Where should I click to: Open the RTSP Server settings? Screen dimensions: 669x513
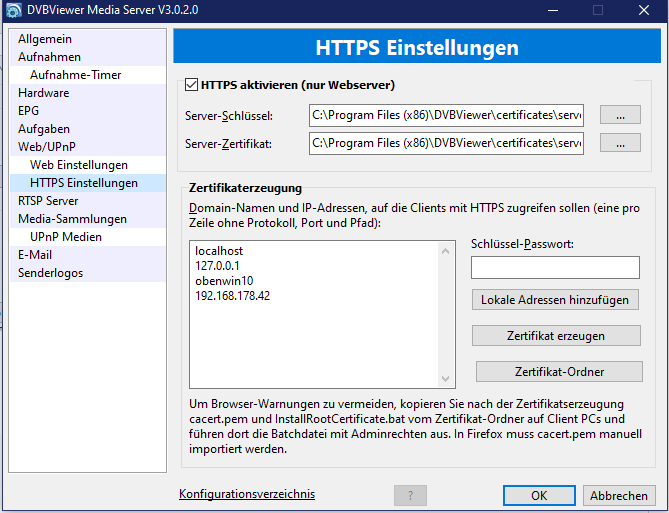(87, 201)
